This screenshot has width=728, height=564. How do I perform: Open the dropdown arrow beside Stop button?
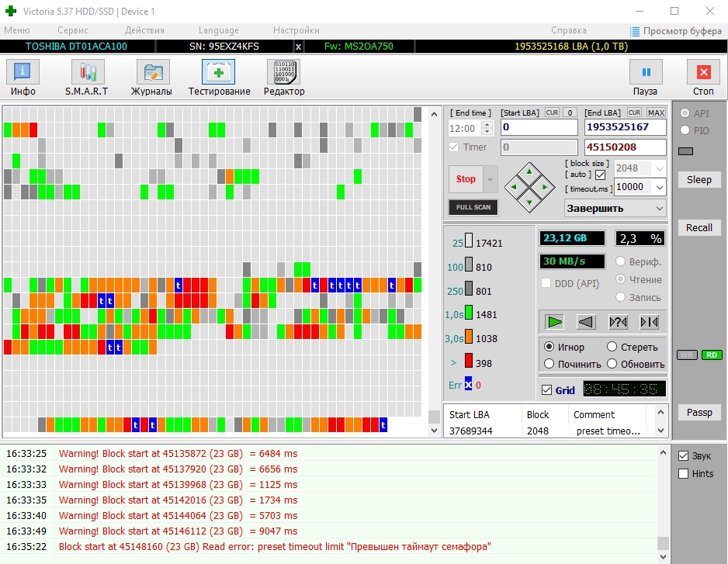tap(491, 179)
